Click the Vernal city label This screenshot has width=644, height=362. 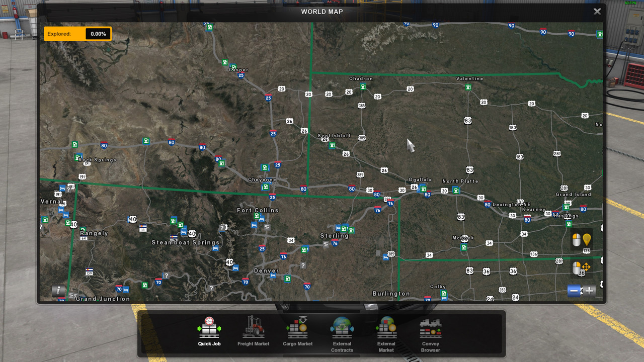click(52, 201)
